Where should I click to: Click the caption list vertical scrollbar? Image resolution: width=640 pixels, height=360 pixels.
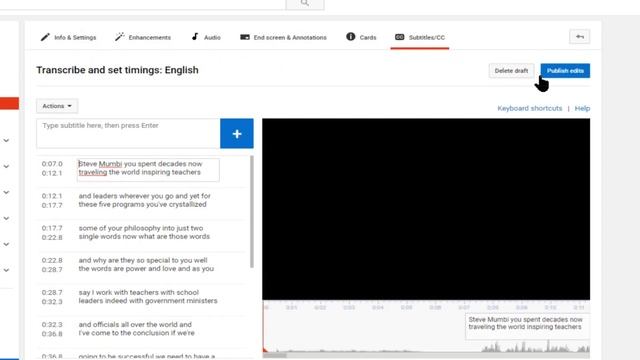(x=251, y=212)
